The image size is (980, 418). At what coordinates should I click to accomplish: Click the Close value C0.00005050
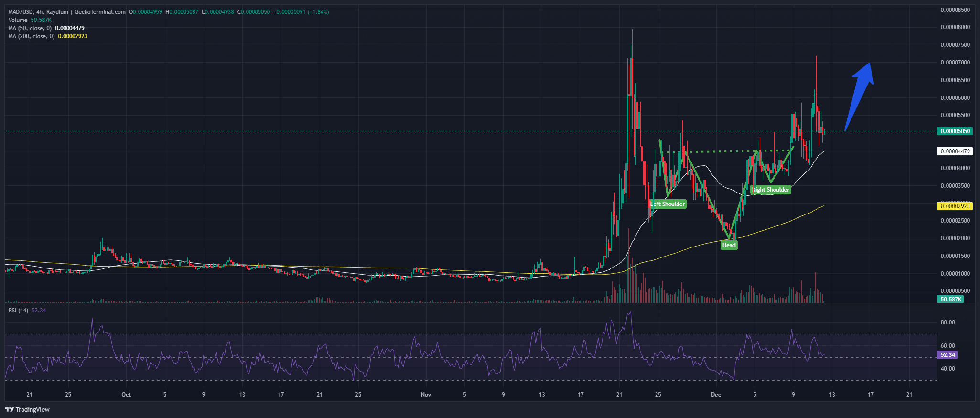(x=254, y=12)
